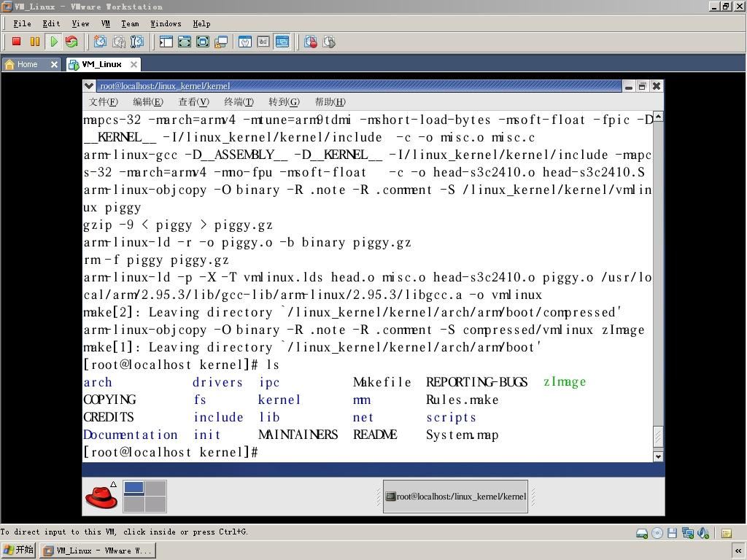Image resolution: width=747 pixels, height=560 pixels.
Task: Switch to the Home tab
Action: click(x=27, y=64)
